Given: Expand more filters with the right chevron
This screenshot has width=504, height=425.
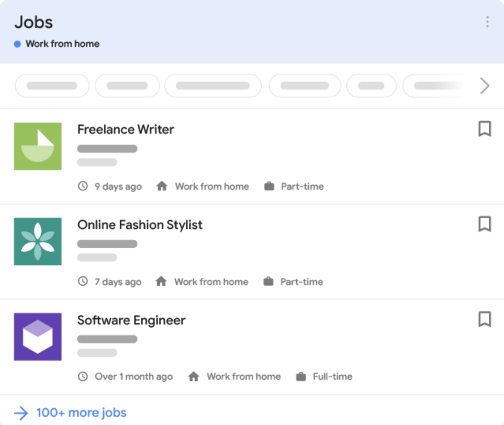Looking at the screenshot, I should (484, 86).
